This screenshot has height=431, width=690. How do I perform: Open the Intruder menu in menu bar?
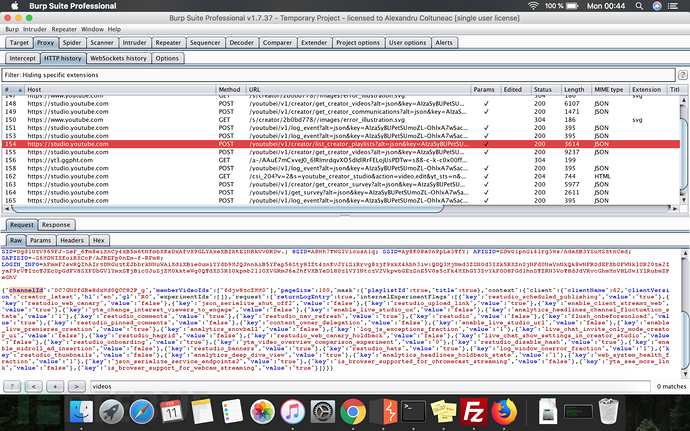tap(35, 29)
